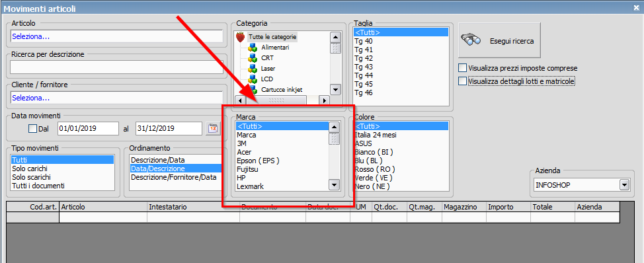
Task: Select the Laser category icon
Action: click(253, 69)
